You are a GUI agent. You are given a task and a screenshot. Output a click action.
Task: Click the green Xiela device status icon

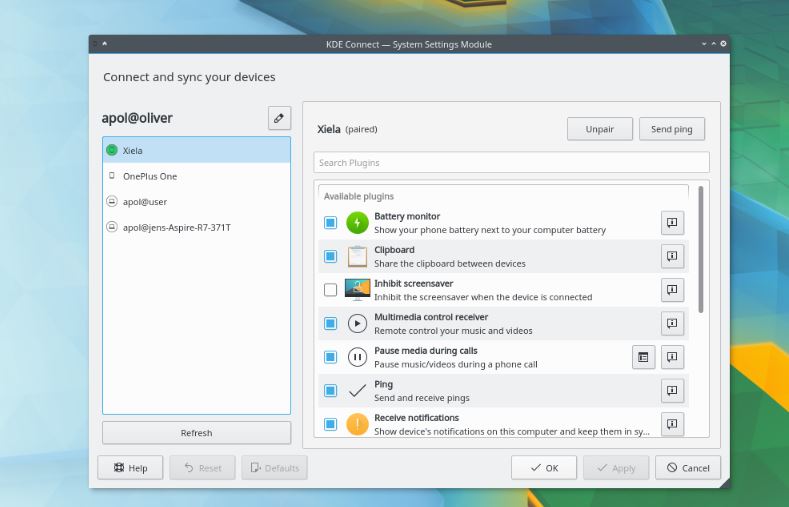pos(112,150)
